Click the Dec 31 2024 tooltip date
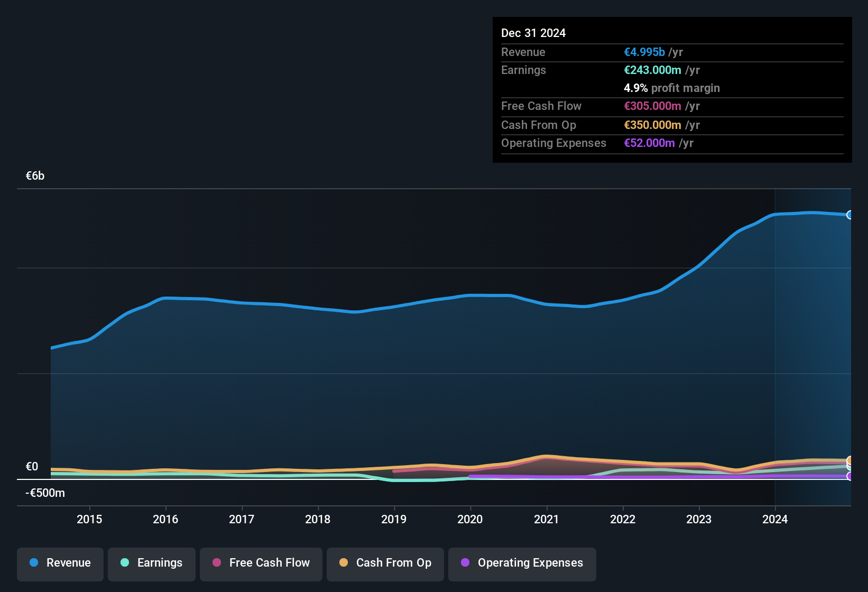868x592 pixels. (533, 33)
